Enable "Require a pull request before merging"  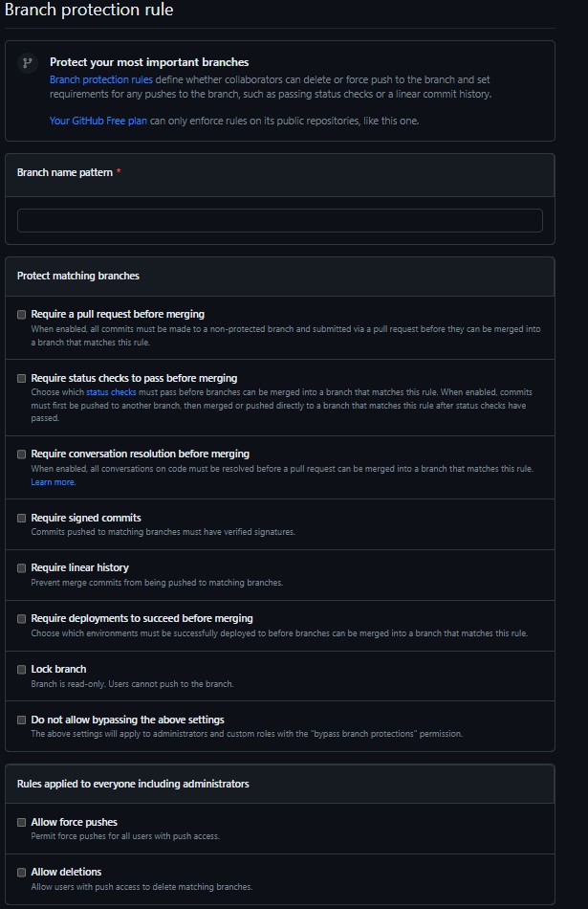21,314
